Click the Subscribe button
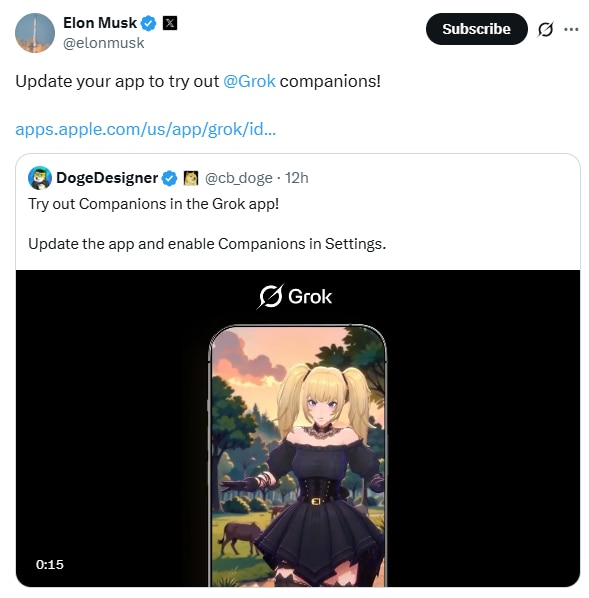The width and height of the screenshot is (589, 598). coord(476,29)
